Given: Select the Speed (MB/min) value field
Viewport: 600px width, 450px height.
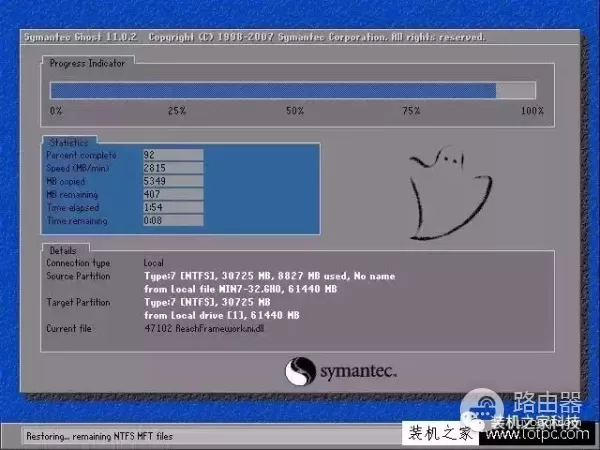Looking at the screenshot, I should point(174,168).
